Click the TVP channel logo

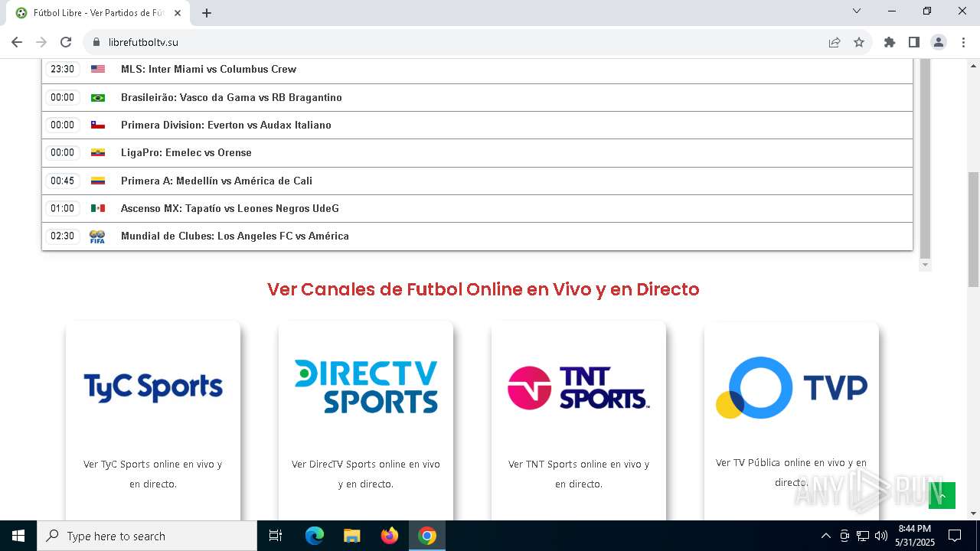click(792, 387)
